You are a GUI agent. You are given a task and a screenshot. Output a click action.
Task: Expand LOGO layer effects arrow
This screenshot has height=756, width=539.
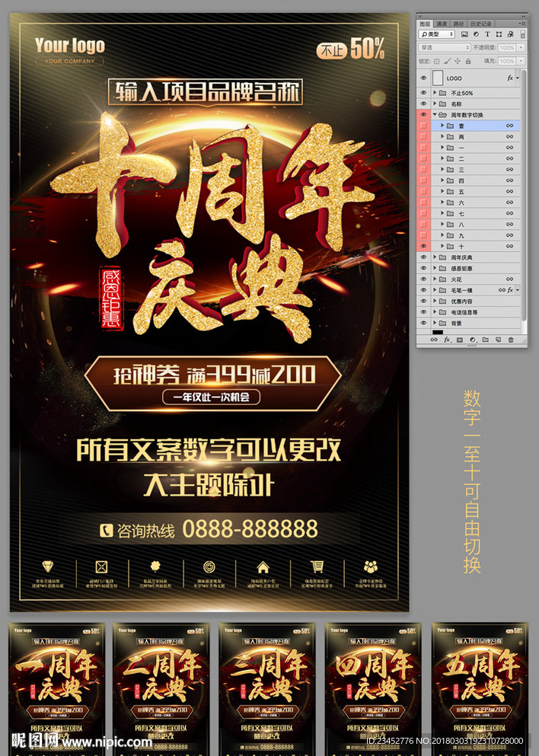[x=518, y=78]
